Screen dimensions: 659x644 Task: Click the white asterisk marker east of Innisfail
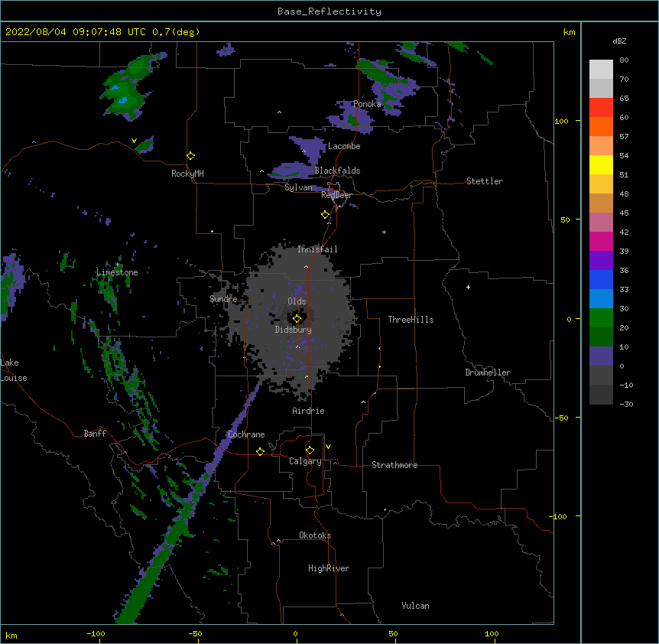(x=384, y=232)
